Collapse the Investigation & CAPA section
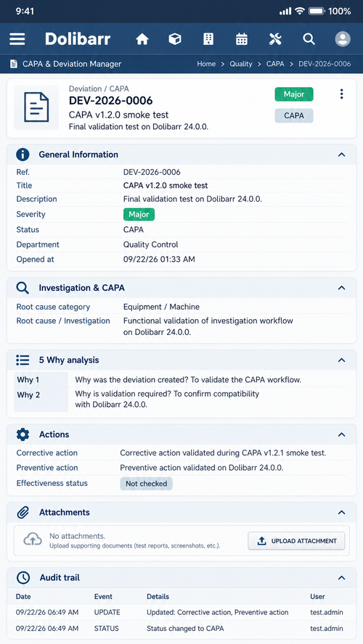Screen dimensions: 363x644 pyautogui.click(x=341, y=288)
